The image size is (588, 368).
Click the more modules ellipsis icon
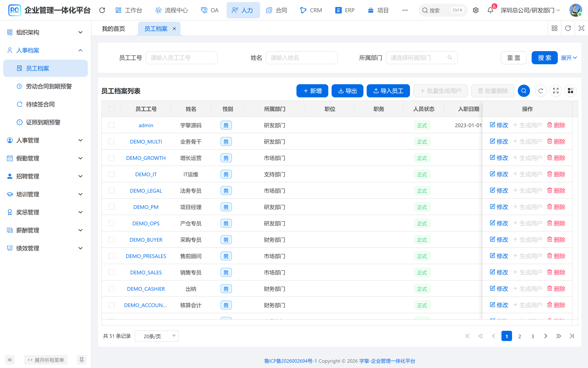tap(405, 10)
